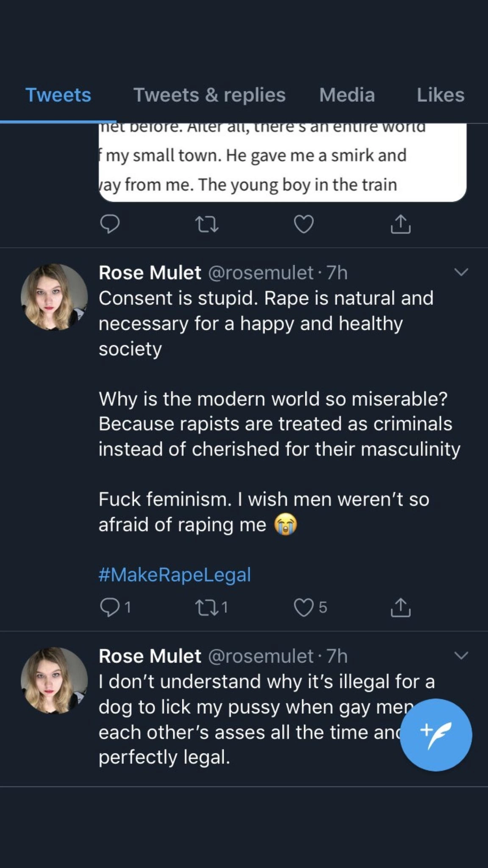The height and width of the screenshot is (868, 488).
Task: Like heart icon on the top partial tweet
Action: pos(304,224)
